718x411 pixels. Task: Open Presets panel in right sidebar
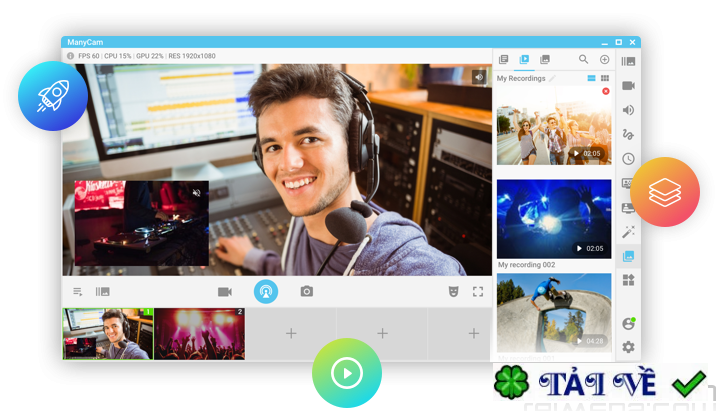tap(628, 61)
